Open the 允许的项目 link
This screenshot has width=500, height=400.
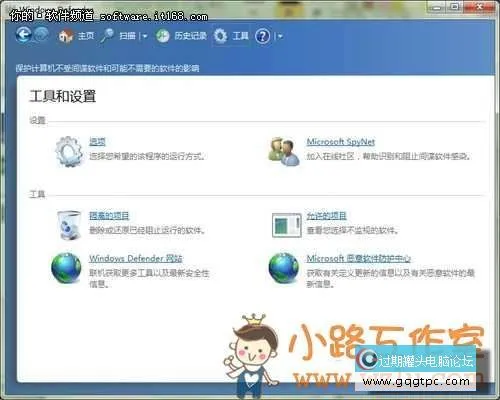click(327, 216)
